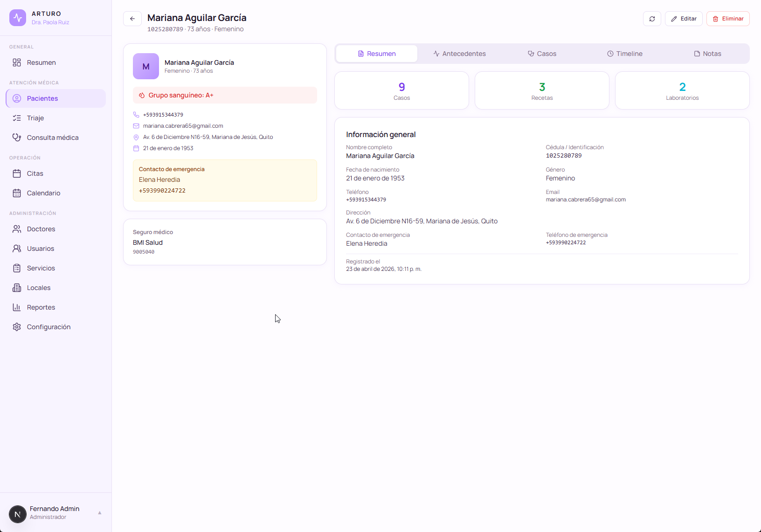This screenshot has height=532, width=761.
Task: Click the back arrow button
Action: point(132,19)
